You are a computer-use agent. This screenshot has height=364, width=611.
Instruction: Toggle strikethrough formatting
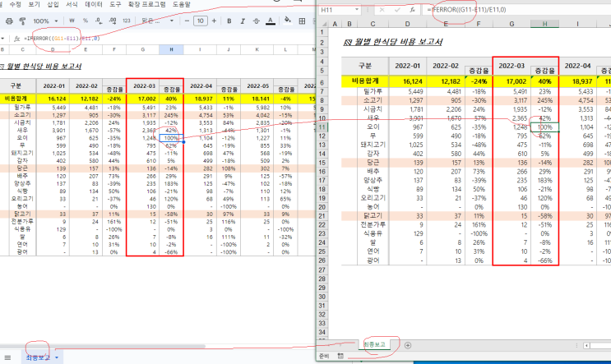tap(256, 21)
